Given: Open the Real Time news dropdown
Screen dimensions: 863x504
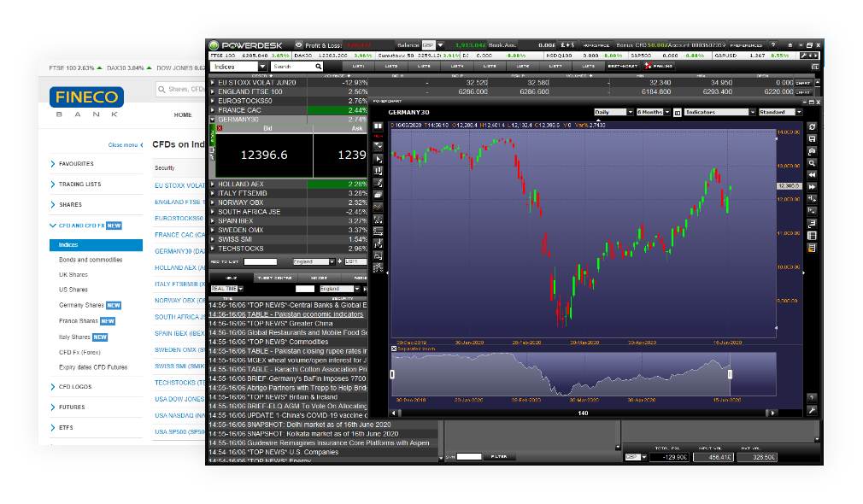Looking at the screenshot, I should point(226,289).
